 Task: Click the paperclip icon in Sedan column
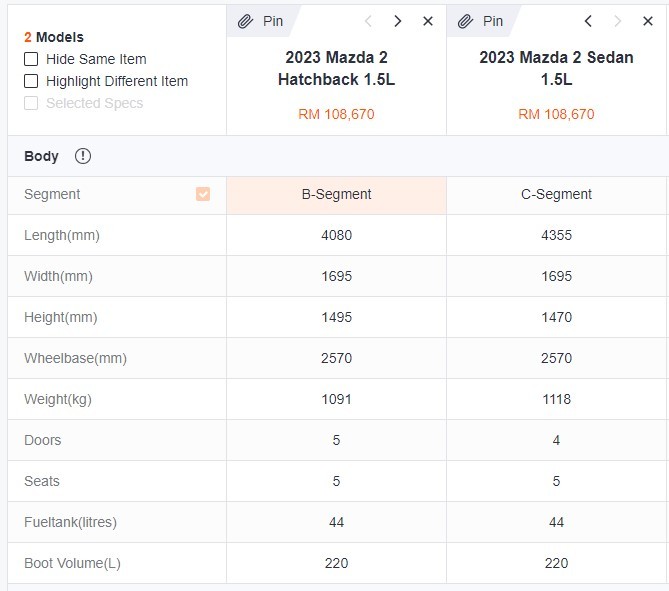point(465,21)
